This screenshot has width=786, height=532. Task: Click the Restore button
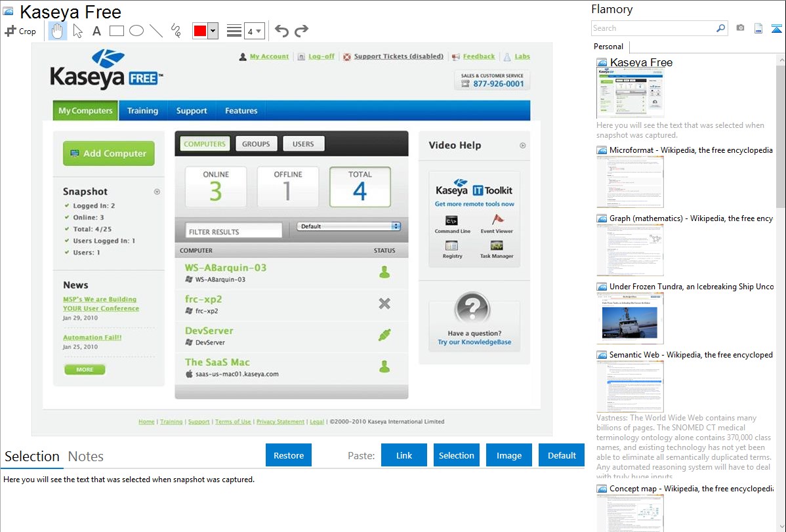(289, 455)
